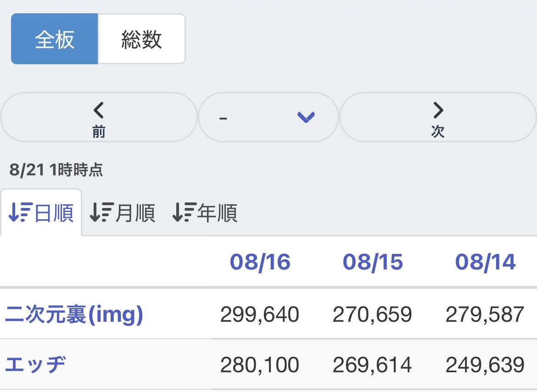Open the 二次元裏(img) board link
Image resolution: width=537 pixels, height=392 pixels.
[x=73, y=314]
